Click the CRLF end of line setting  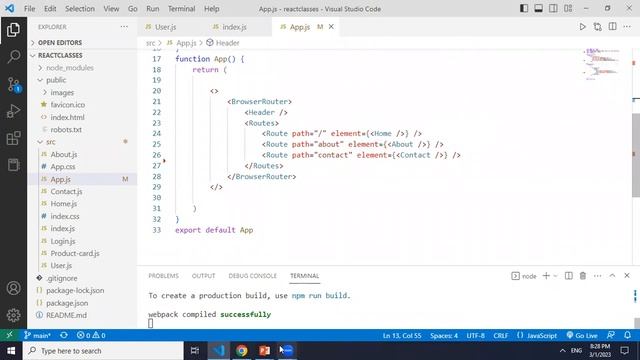click(x=500, y=336)
